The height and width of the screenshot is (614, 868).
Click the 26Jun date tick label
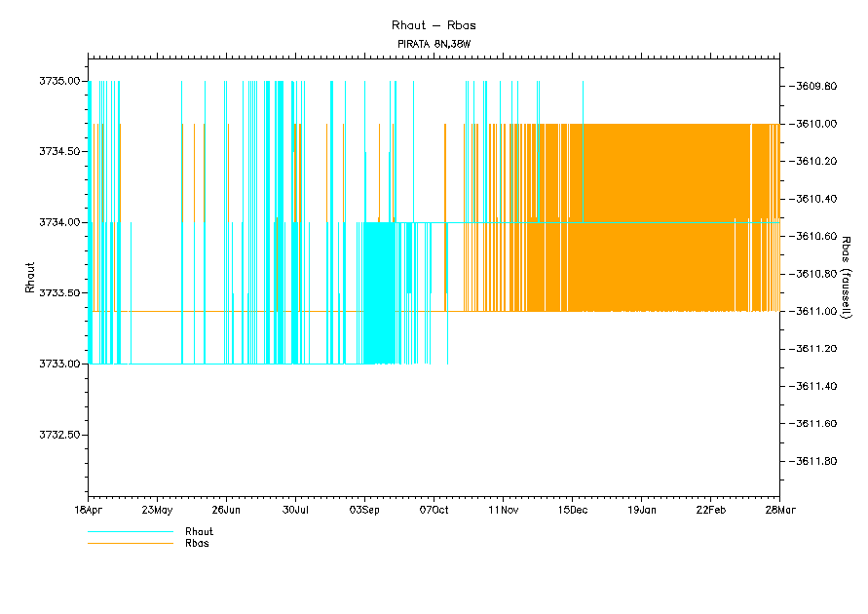click(x=226, y=509)
